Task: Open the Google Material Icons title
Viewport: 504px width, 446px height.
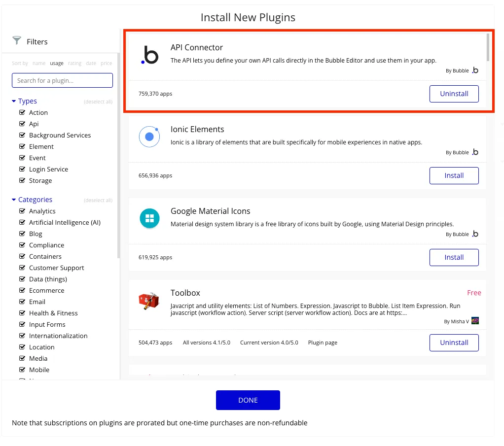Action: tap(210, 211)
